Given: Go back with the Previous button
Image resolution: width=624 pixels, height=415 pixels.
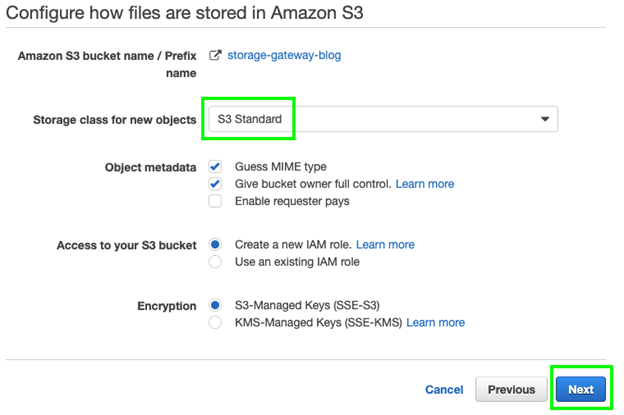Looking at the screenshot, I should click(x=512, y=390).
